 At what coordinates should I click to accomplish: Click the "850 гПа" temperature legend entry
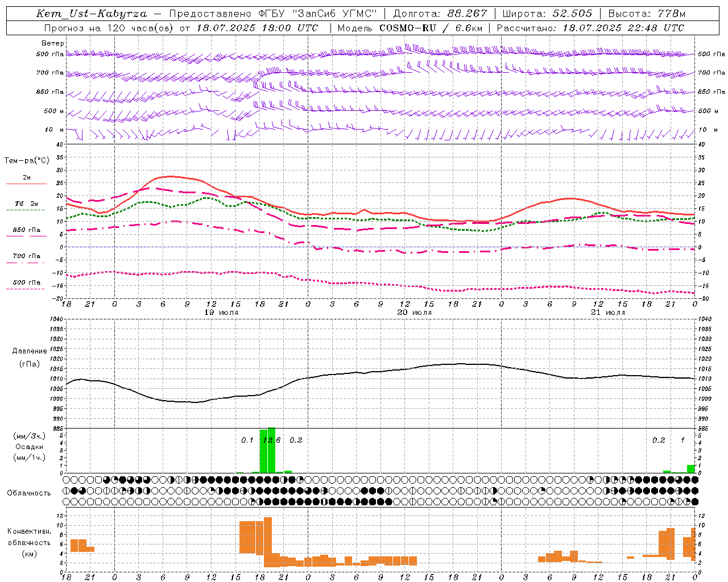pos(26,230)
